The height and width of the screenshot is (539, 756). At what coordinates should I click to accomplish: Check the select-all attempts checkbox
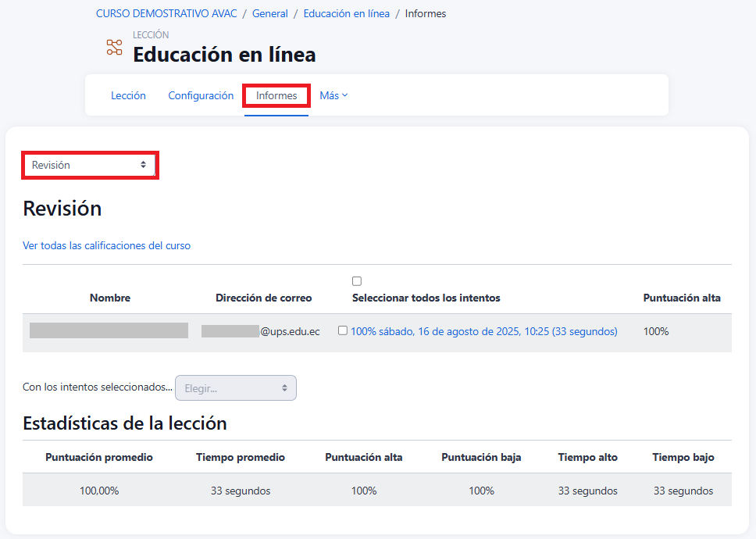[357, 281]
